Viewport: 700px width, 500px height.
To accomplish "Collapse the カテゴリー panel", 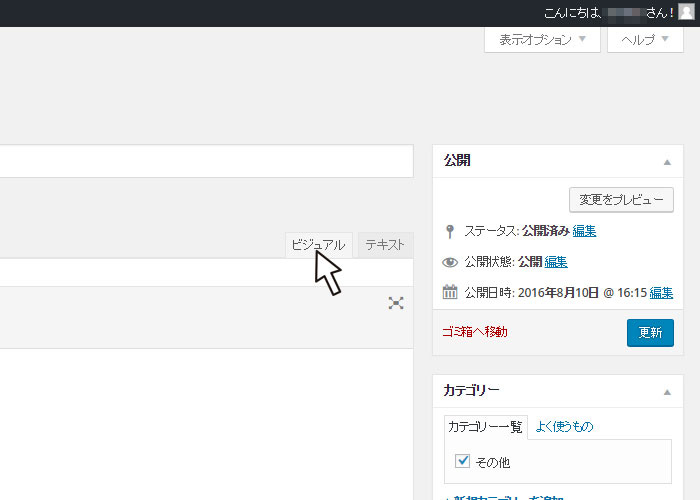I will pyautogui.click(x=667, y=392).
